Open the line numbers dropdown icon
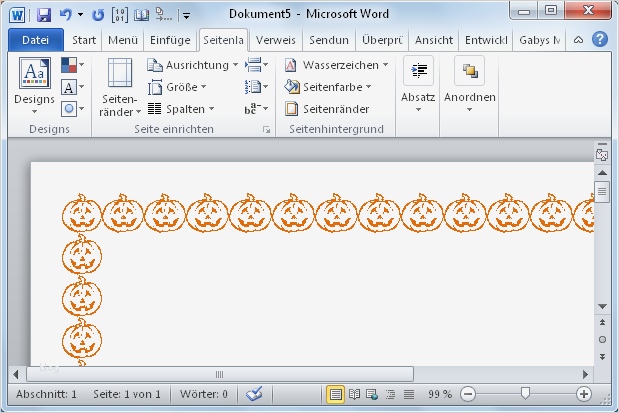619x413 pixels. [256, 86]
